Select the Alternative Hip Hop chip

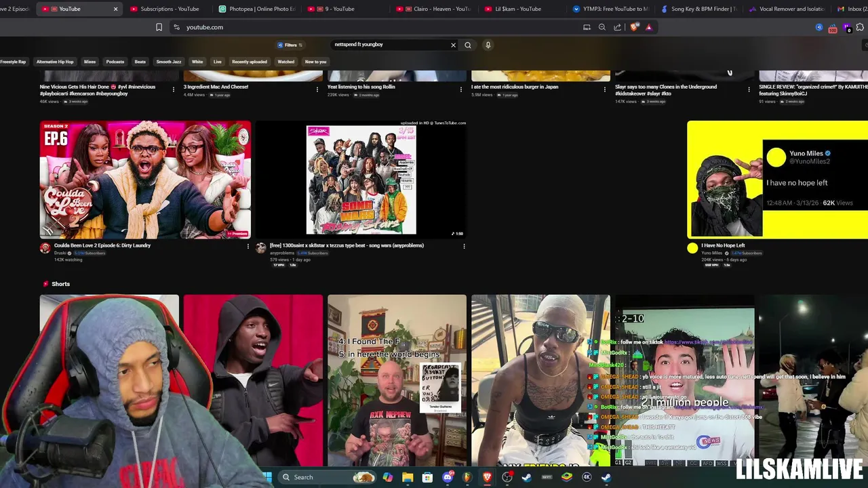55,62
